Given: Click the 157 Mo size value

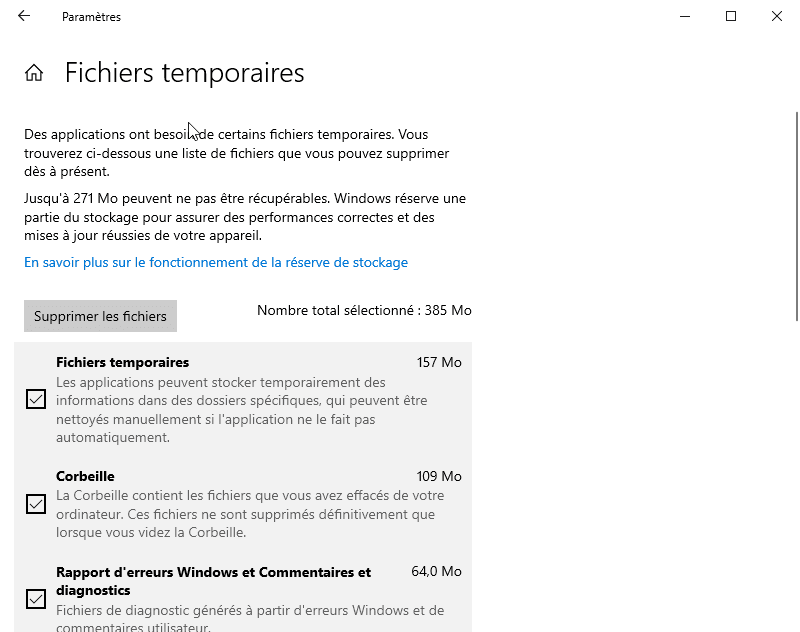Looking at the screenshot, I should pyautogui.click(x=439, y=362).
